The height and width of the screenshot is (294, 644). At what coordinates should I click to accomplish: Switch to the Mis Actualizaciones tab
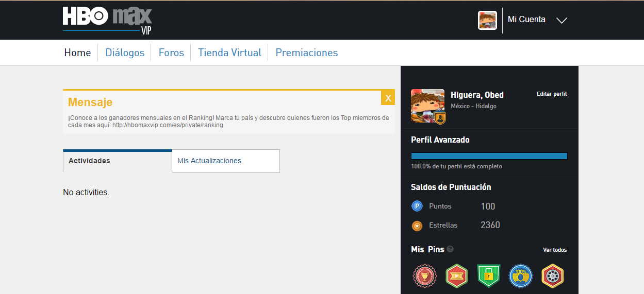pyautogui.click(x=226, y=161)
